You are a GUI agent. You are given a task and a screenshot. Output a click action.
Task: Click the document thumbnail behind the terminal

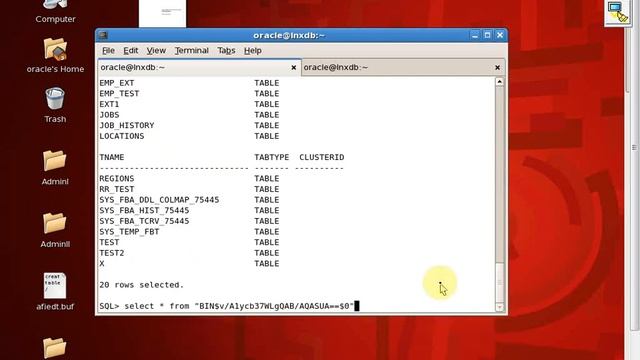click(x=162, y=13)
